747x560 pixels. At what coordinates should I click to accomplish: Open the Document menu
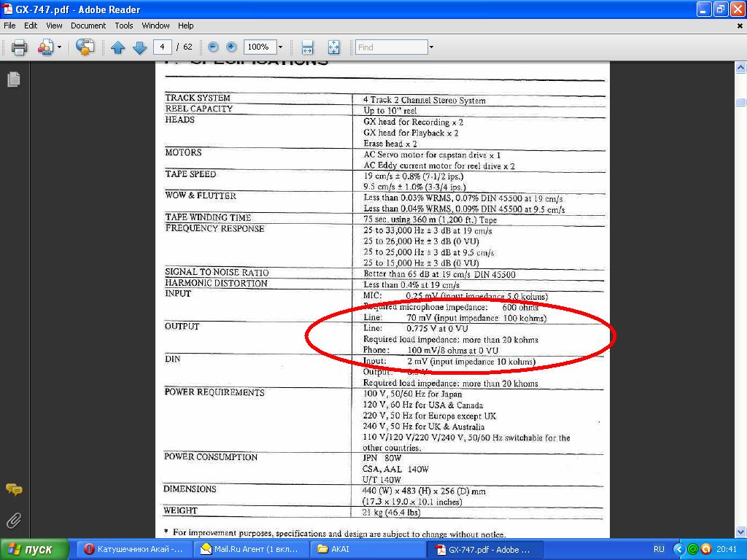(x=88, y=26)
